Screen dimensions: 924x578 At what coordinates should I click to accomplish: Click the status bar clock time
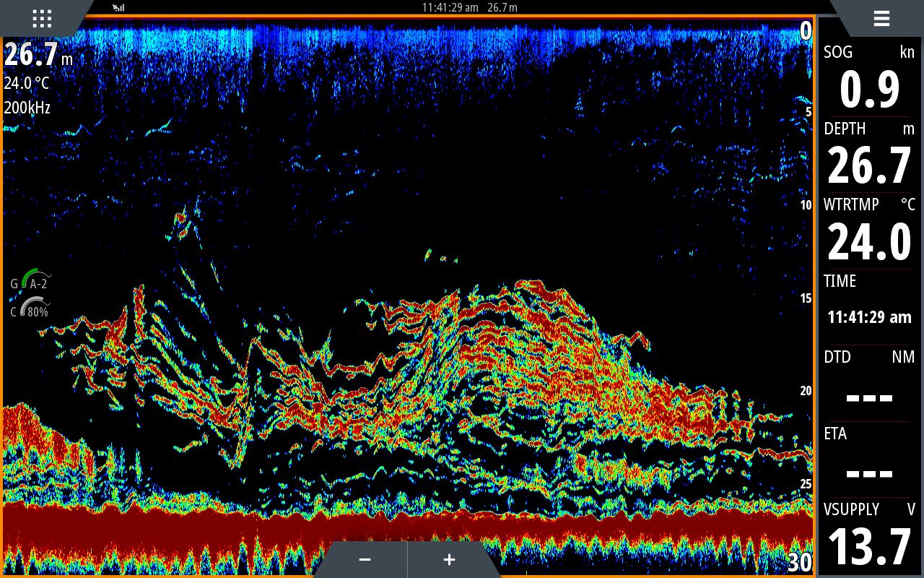coord(450,7)
